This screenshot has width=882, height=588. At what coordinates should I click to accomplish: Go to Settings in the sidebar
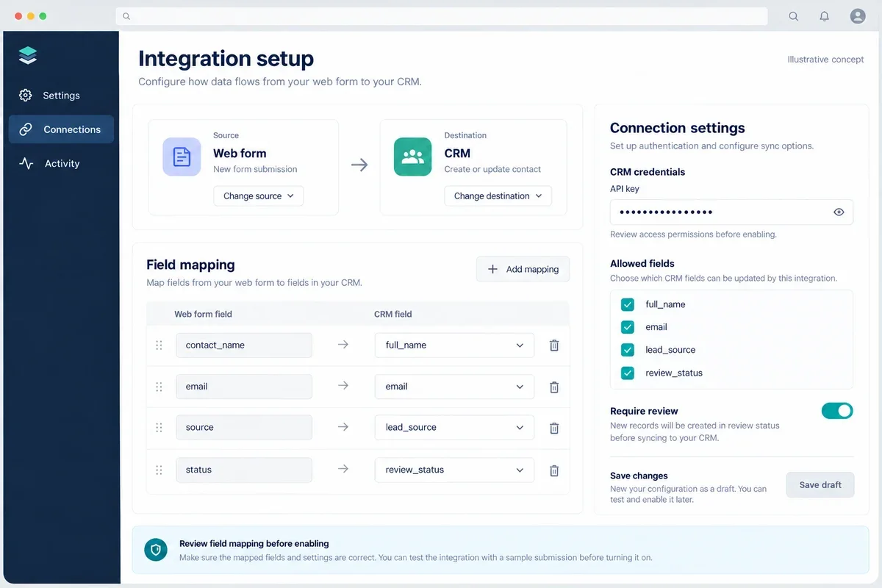61,96
